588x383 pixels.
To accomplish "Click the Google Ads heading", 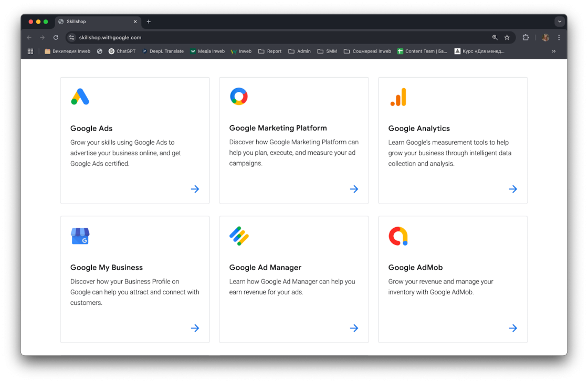I will (91, 128).
